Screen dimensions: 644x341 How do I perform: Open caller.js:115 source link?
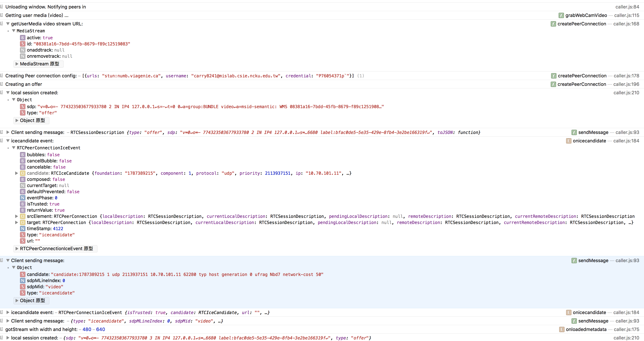(626, 16)
